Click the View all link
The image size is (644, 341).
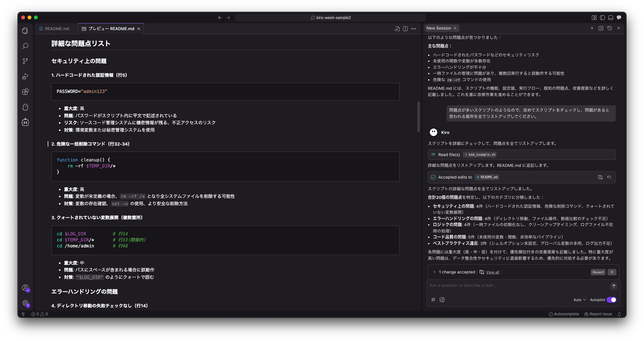(493, 272)
